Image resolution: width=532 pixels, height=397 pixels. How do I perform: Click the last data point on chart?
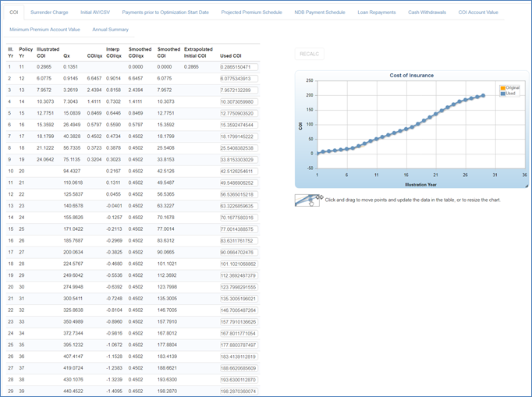coord(483,96)
